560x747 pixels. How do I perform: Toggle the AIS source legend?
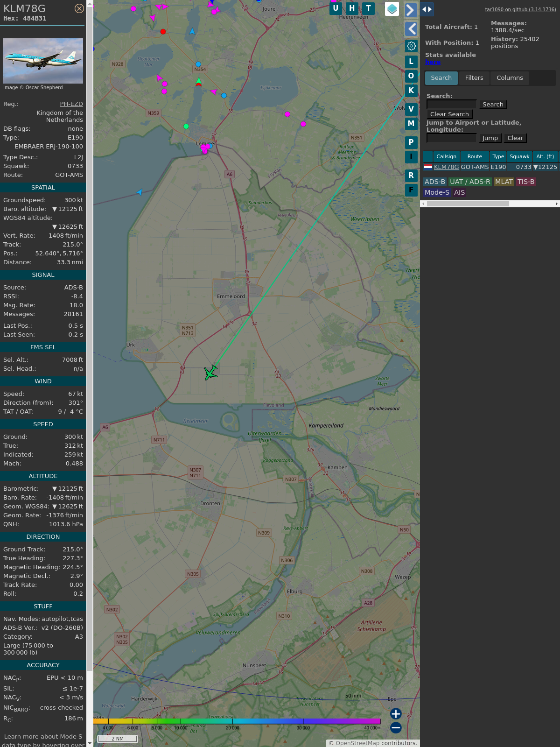[459, 192]
